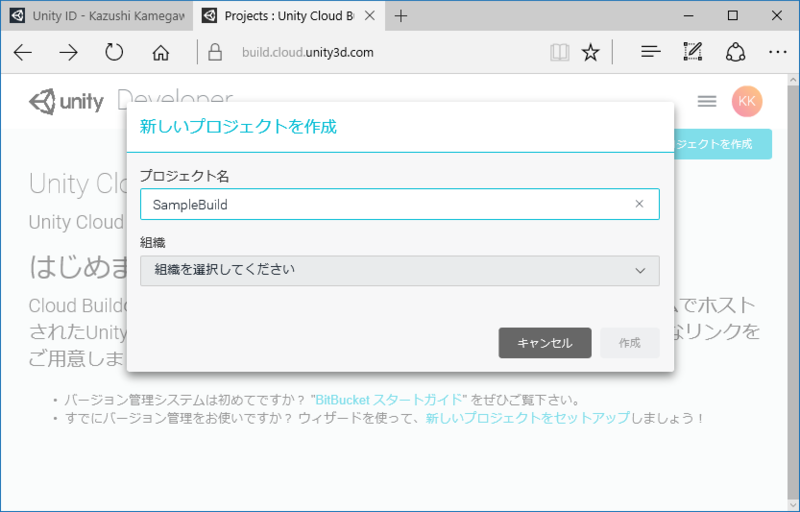Click the 作成 button

point(630,343)
